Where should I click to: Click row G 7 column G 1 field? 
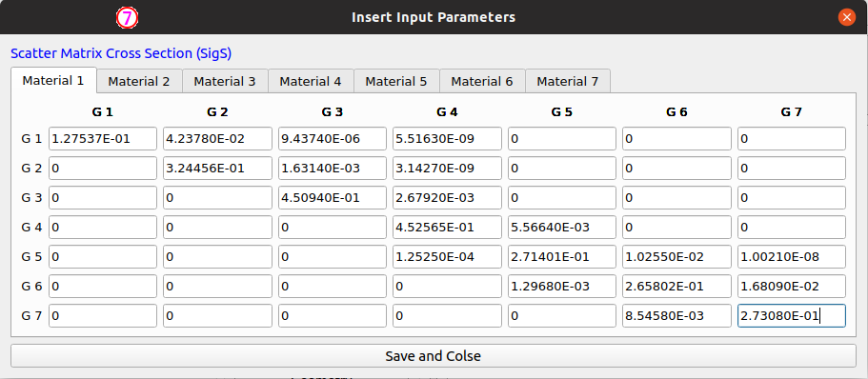coord(103,316)
